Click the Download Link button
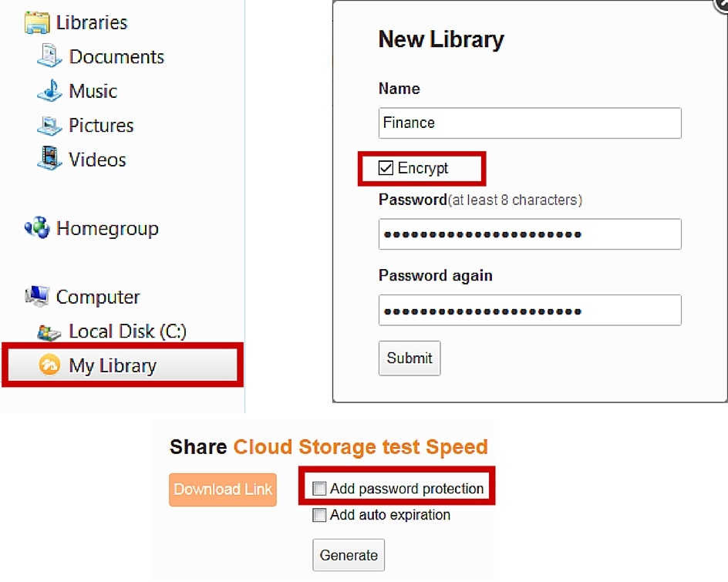The height and width of the screenshot is (582, 728). (x=223, y=489)
